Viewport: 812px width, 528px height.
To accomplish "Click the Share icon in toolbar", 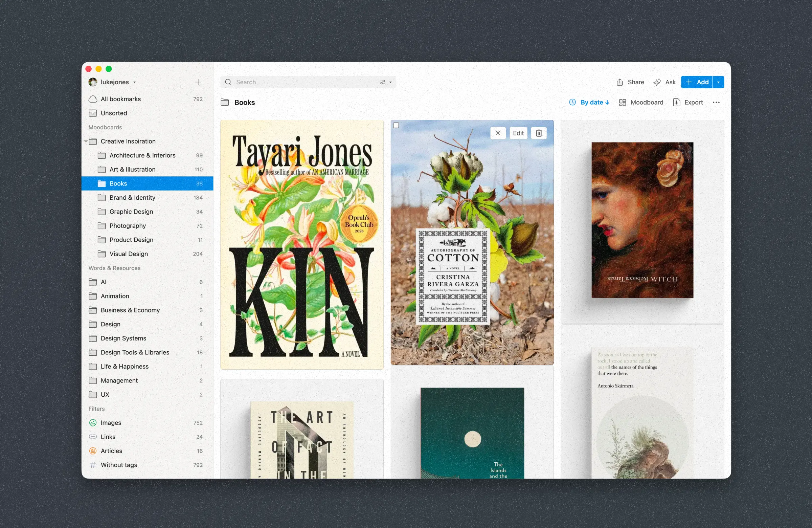I will pos(619,82).
